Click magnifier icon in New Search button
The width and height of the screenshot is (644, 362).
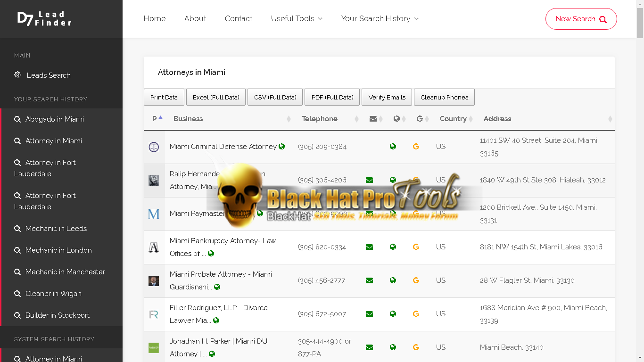(603, 19)
